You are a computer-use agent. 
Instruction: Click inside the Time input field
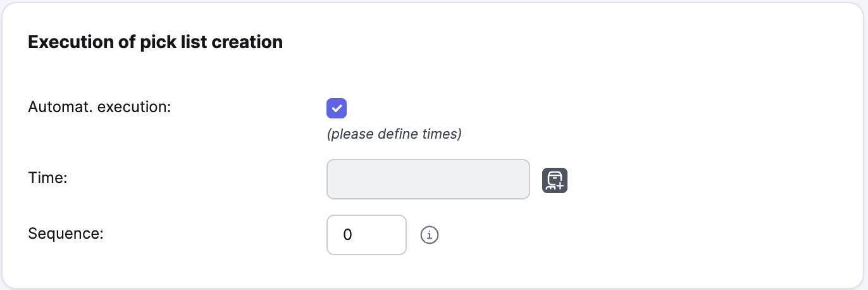[x=428, y=179]
